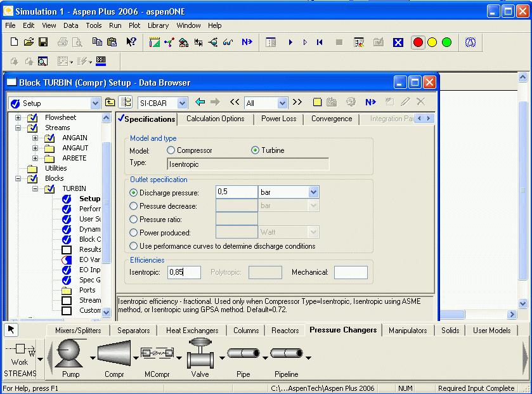The width and height of the screenshot is (532, 394).
Task: Click the Mechanical efficiency input field
Action: pyautogui.click(x=351, y=272)
